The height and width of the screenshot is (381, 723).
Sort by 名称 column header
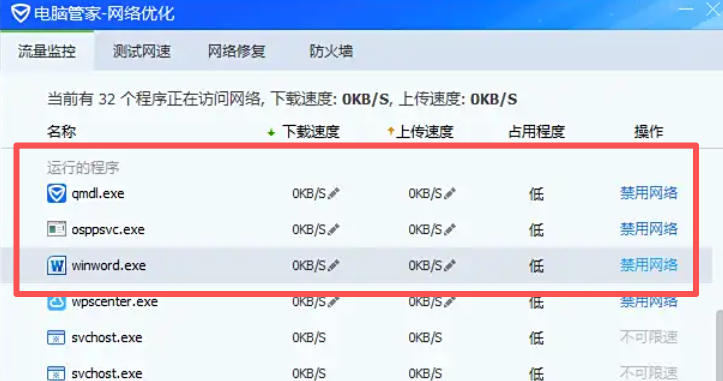point(61,132)
